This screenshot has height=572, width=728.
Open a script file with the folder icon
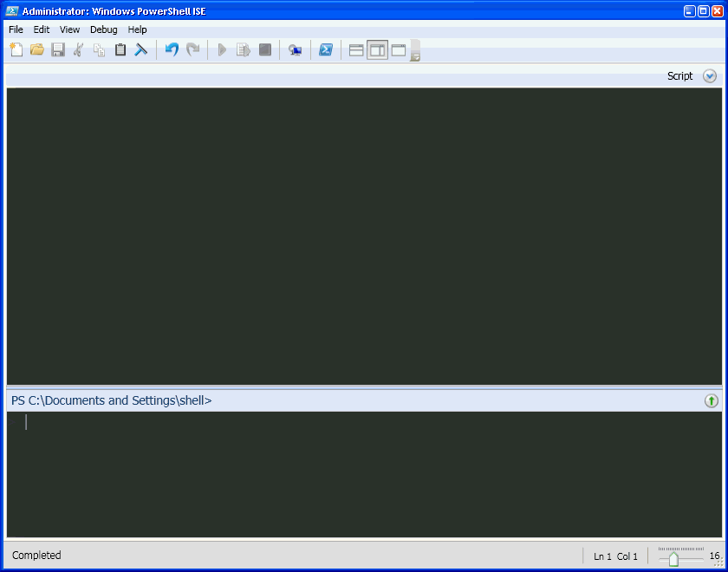coord(37,49)
